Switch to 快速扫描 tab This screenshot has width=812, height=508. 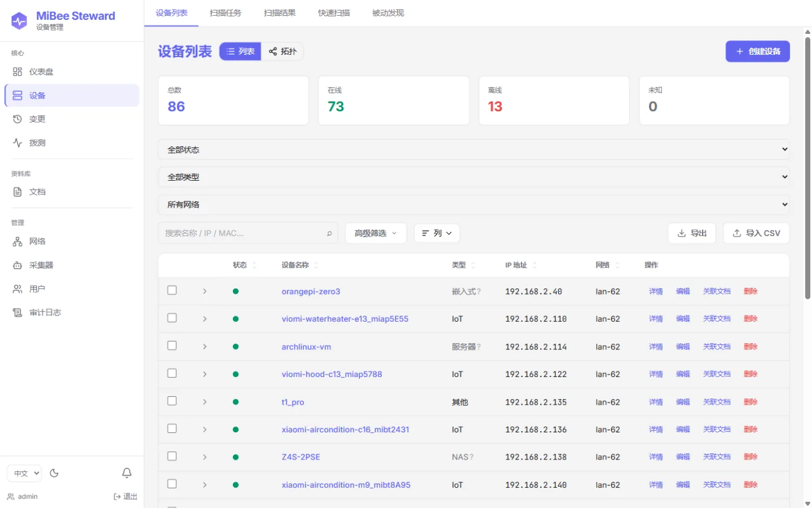tap(334, 13)
